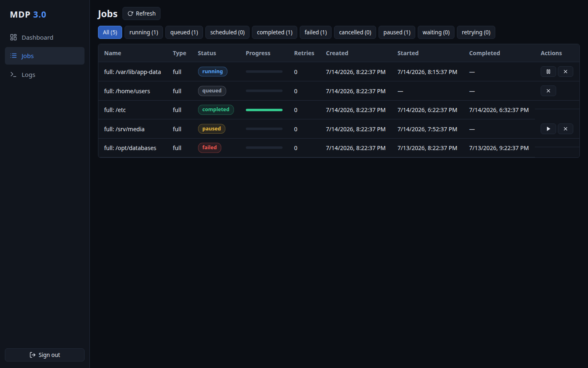The image size is (588, 368).
Task: Open the Dashboard page
Action: pos(45,37)
